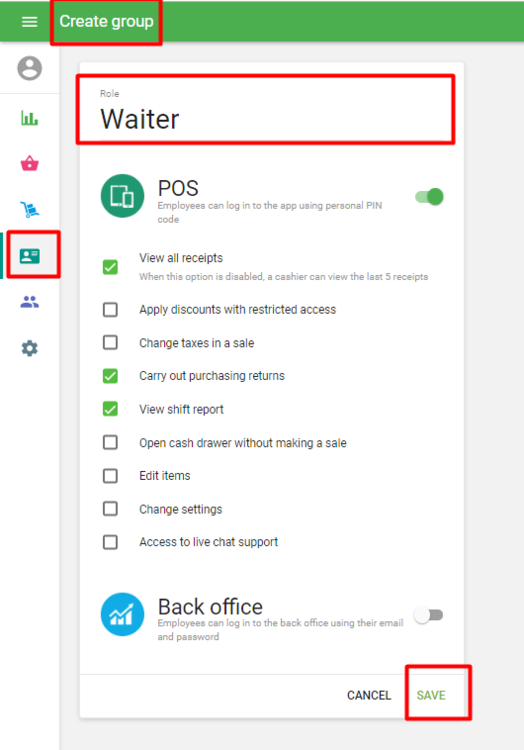The image size is (524, 750).
Task: Uncheck Carry out purchasing returns
Action: click(x=110, y=376)
